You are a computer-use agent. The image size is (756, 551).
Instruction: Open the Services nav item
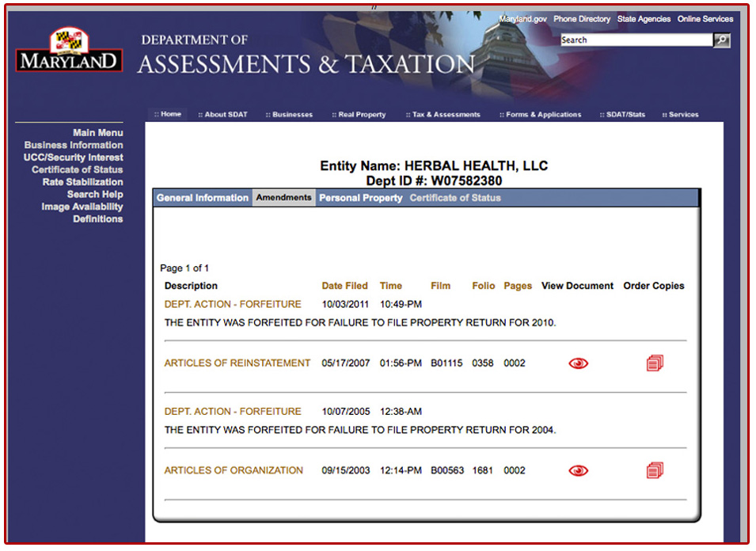pos(680,115)
